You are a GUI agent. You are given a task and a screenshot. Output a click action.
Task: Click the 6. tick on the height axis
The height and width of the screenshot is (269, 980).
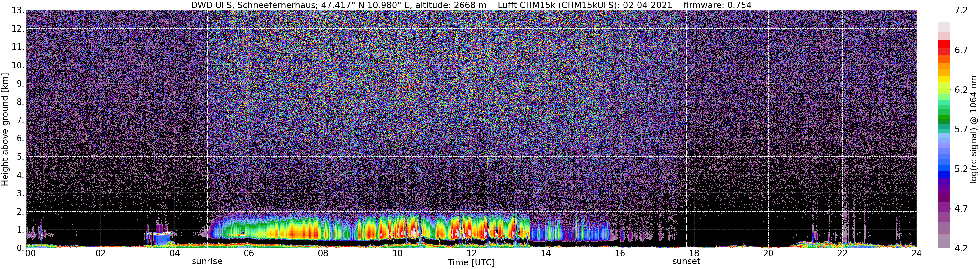(x=20, y=139)
